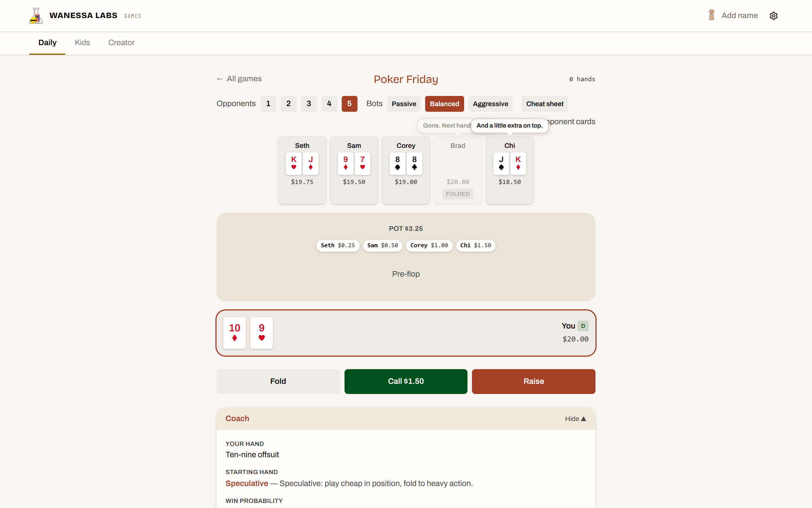Select Balanced bots mode
Image resolution: width=812 pixels, height=508 pixels.
click(444, 104)
